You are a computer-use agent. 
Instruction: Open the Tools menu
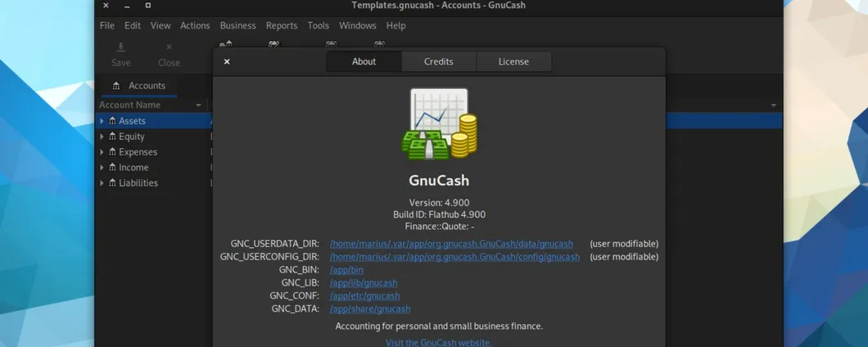point(319,25)
